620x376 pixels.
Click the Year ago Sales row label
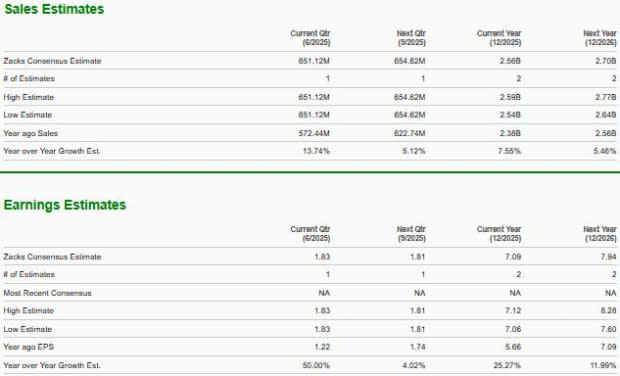pos(31,133)
